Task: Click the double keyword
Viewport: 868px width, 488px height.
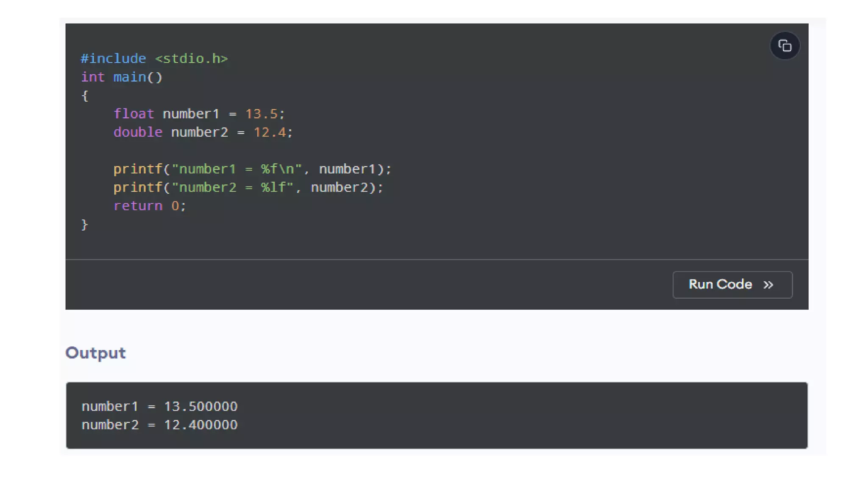Action: coord(138,132)
